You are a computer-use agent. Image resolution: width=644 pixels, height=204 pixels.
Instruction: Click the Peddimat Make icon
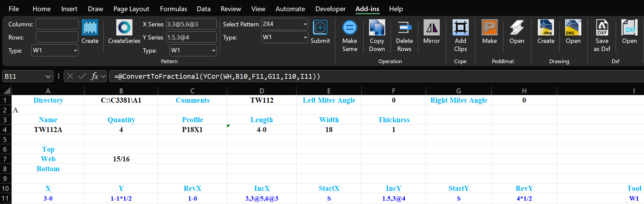(x=489, y=28)
